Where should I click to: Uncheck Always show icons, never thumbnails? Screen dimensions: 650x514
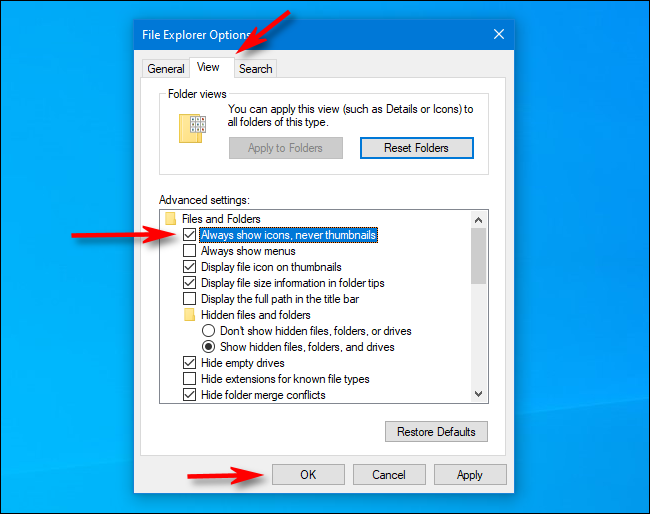click(190, 235)
